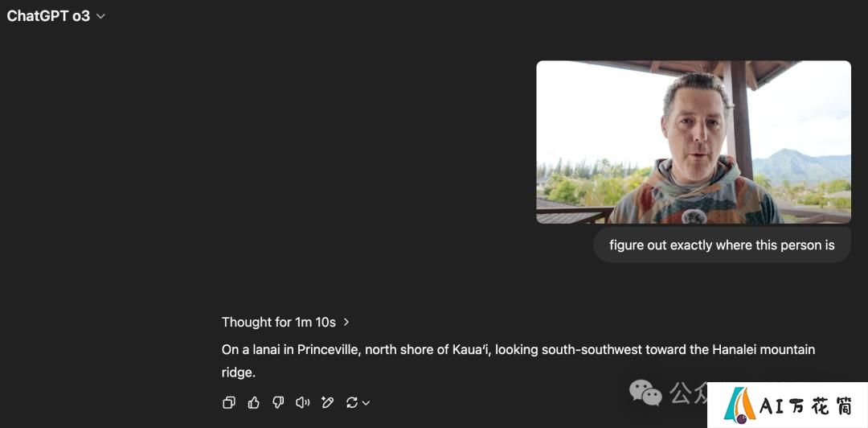Viewport: 868px width, 428px height.
Task: Open the uploaded photo of the man
Action: 694,142
